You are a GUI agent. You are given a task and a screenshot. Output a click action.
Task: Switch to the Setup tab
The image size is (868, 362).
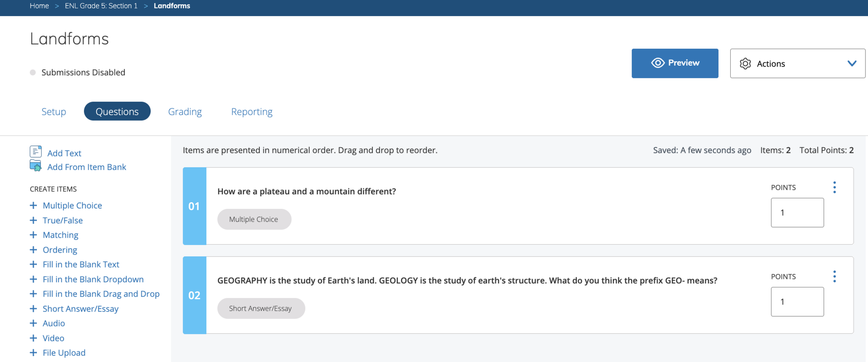[x=54, y=111]
